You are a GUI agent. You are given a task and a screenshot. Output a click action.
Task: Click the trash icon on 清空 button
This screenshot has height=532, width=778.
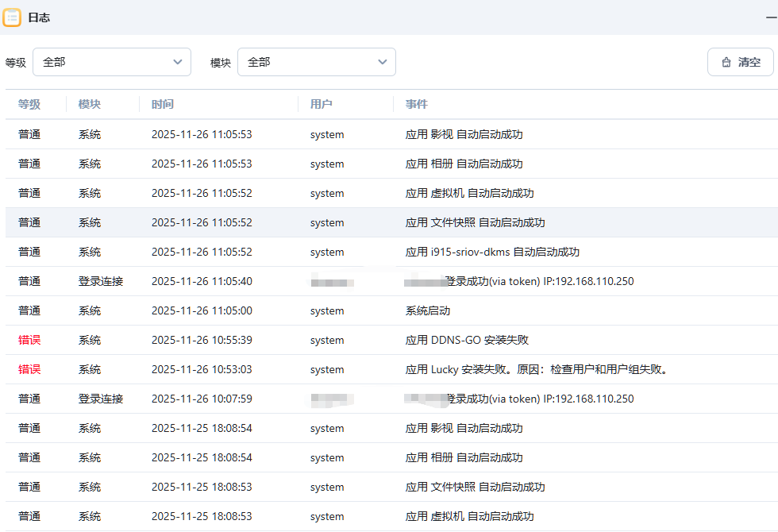click(x=726, y=62)
